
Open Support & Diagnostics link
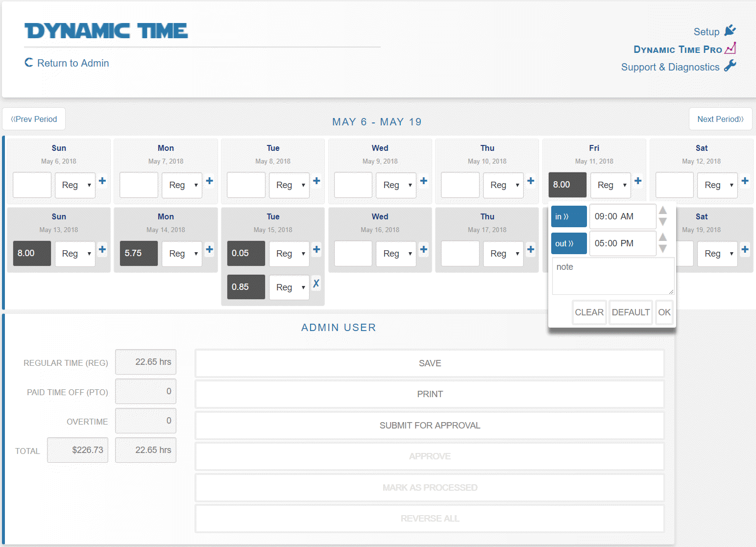click(670, 67)
